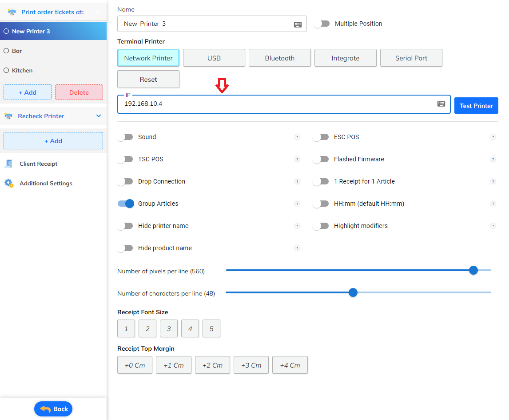This screenshot has width=509, height=420.
Task: Enable the TSC POS toggle
Action: [x=125, y=159]
